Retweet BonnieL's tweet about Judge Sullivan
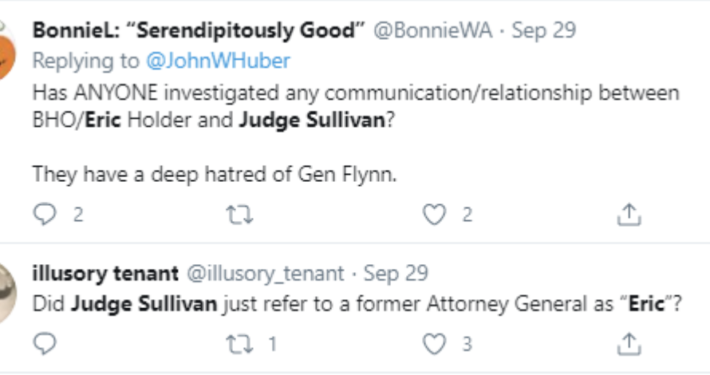Viewport: 710px width, 375px height. 240,215
